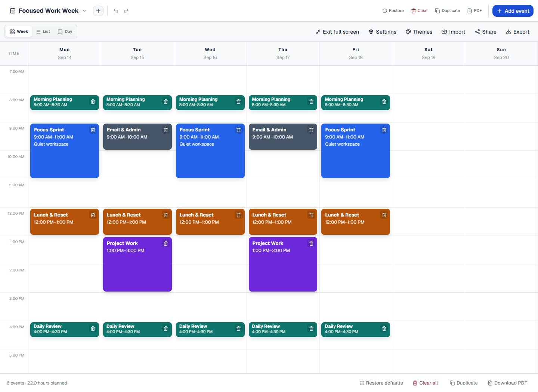Switch to List view
Image resolution: width=538 pixels, height=392 pixels.
click(43, 32)
